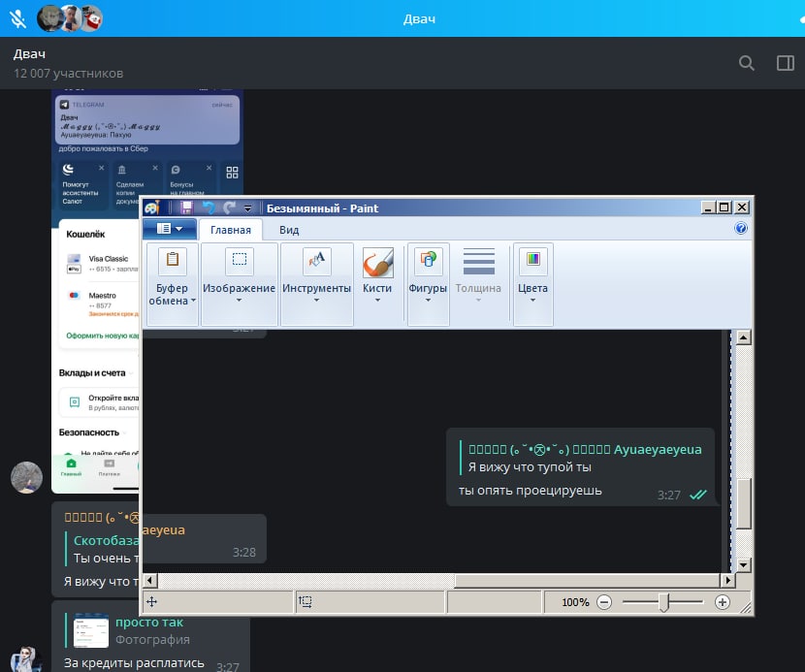Open the Paint file menu button
The image size is (805, 672).
[x=170, y=229]
